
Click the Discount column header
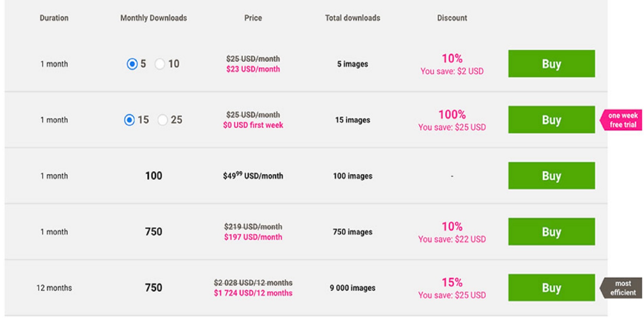452,18
